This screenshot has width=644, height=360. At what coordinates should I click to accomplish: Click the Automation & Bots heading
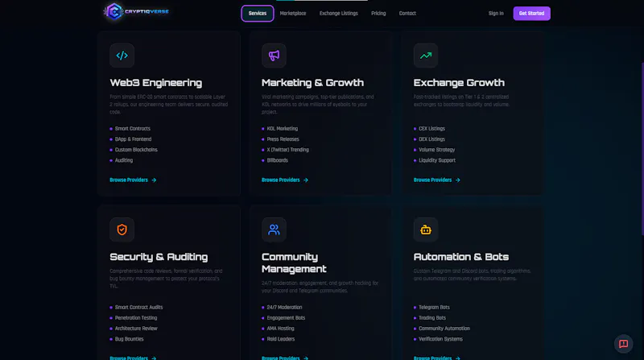click(461, 257)
